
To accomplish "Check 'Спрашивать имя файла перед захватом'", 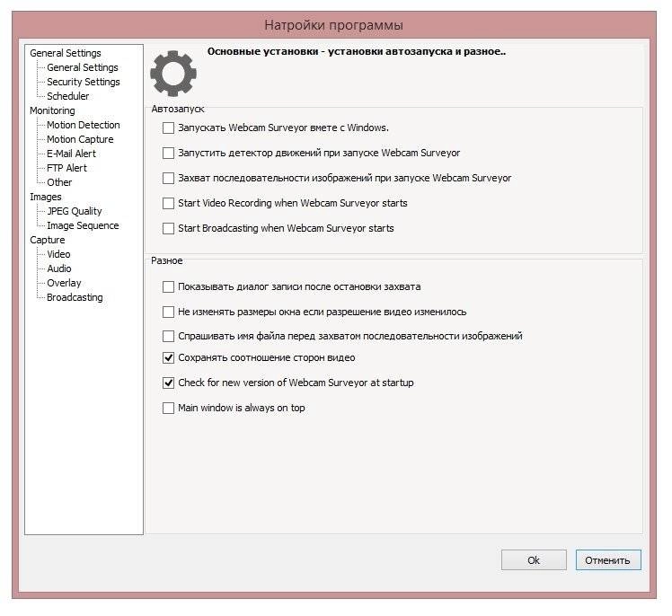I will point(168,336).
